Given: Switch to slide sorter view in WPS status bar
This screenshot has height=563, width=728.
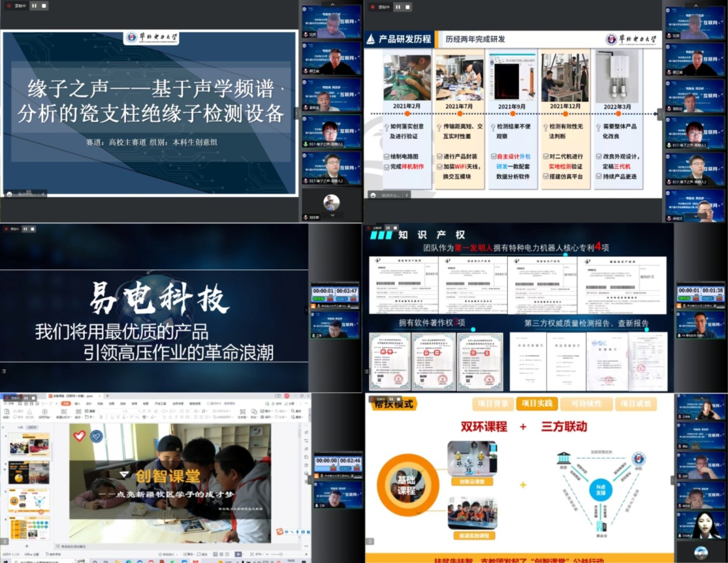Looking at the screenshot, I should pos(222,554).
